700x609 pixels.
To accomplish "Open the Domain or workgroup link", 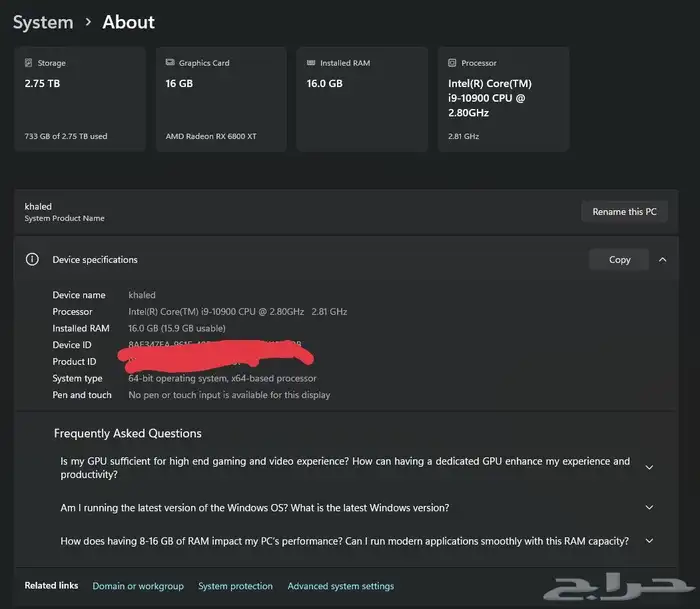I will (138, 586).
